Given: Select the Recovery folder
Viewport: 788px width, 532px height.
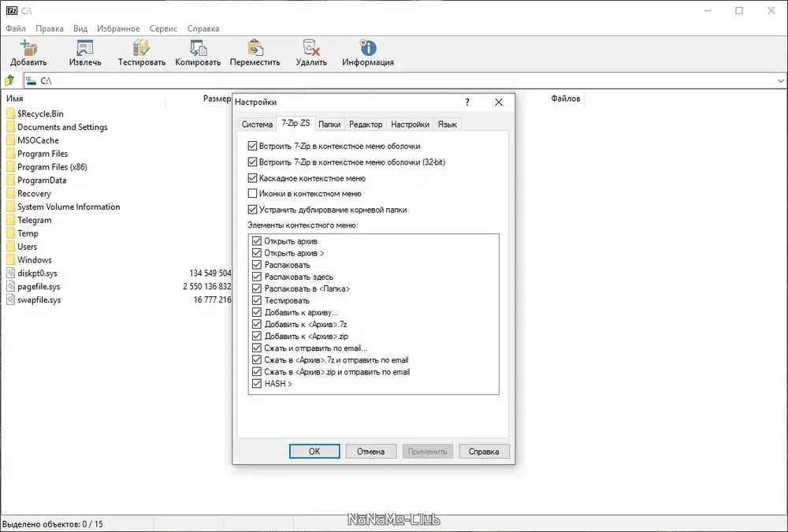Looking at the screenshot, I should (34, 194).
